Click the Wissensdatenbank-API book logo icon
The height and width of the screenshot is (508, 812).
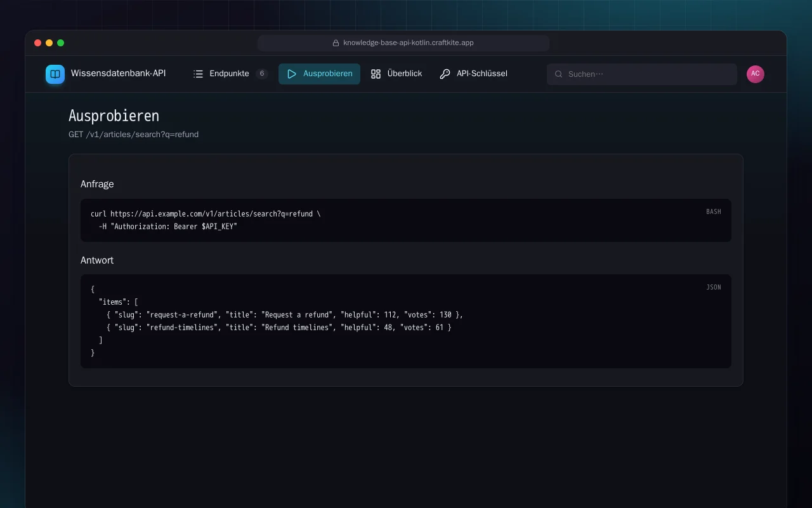click(55, 74)
